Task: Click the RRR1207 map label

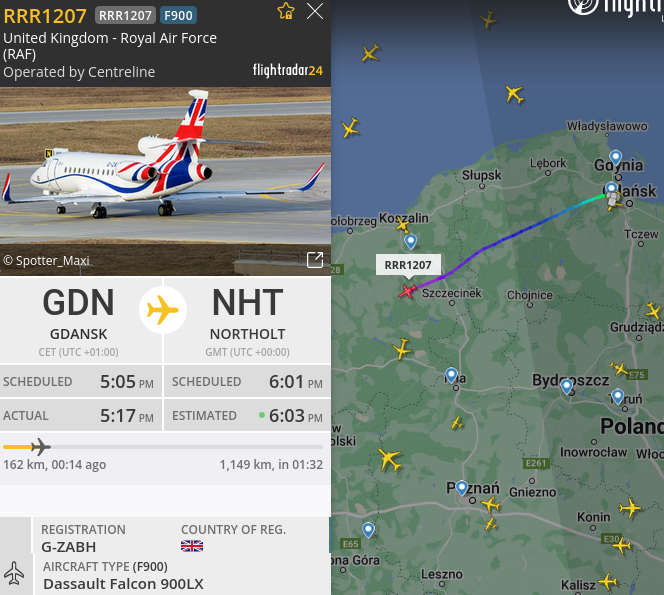Action: (408, 265)
